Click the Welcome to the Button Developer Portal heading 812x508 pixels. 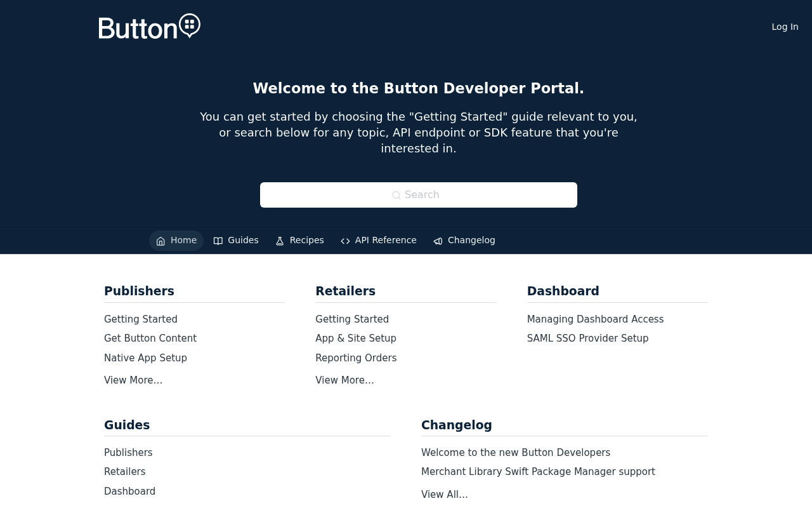pos(419,88)
